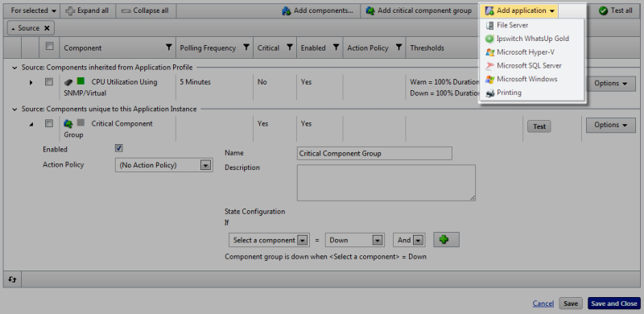This screenshot has width=644, height=314.
Task: Choose File Server from the application menu
Action: pos(532,25)
